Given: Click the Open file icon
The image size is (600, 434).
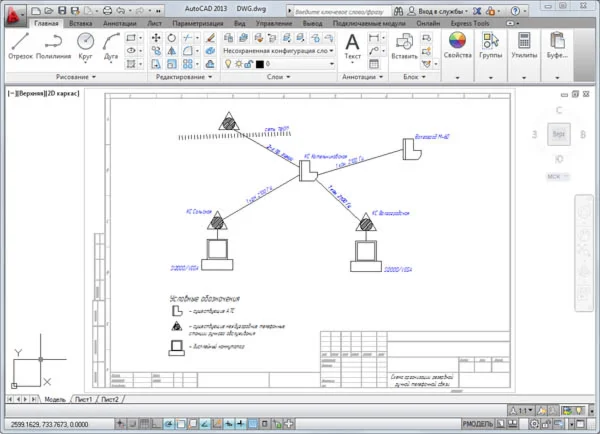Looking at the screenshot, I should click(49, 11).
